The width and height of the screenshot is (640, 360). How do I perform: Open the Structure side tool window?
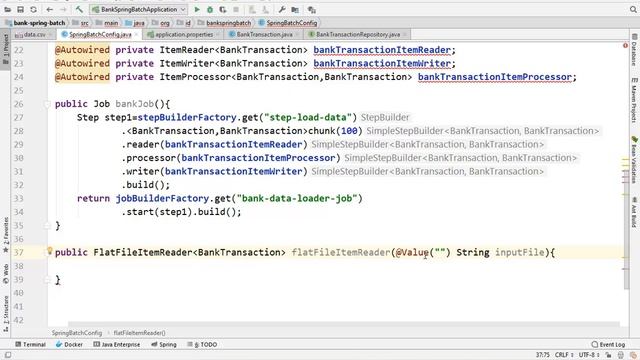pos(6,313)
